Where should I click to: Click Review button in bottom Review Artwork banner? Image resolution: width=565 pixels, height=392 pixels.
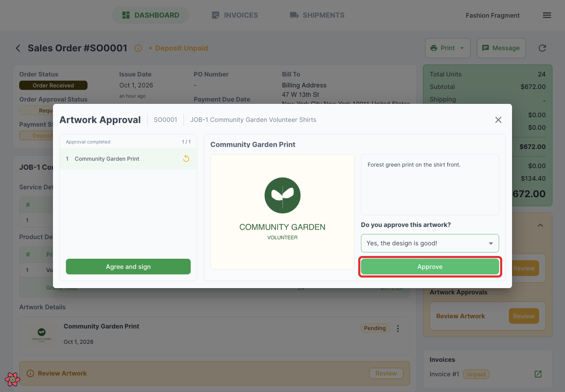(386, 374)
